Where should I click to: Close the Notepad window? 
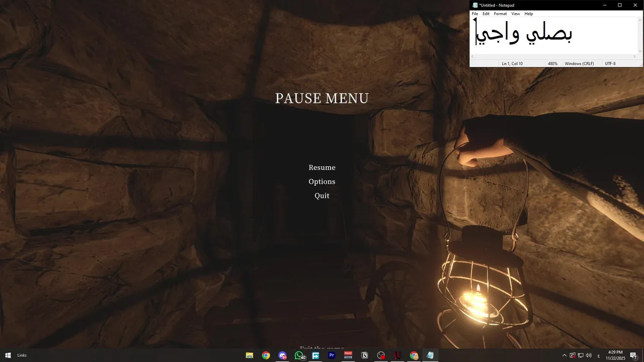[635, 5]
